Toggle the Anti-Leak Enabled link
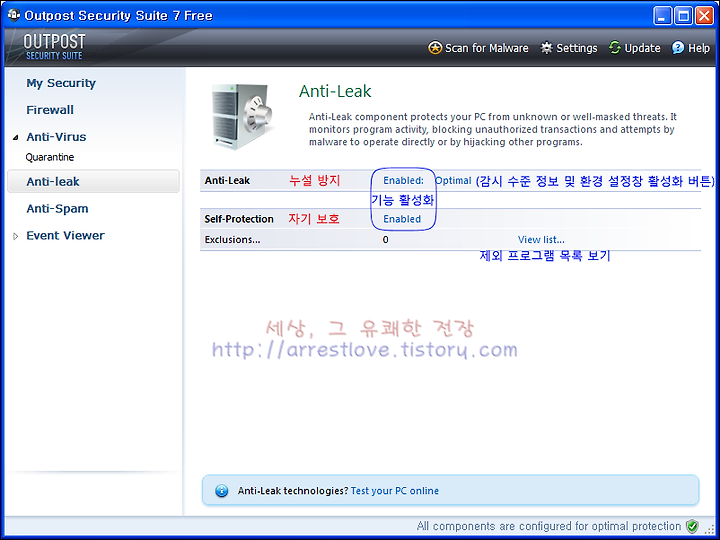 [x=403, y=180]
